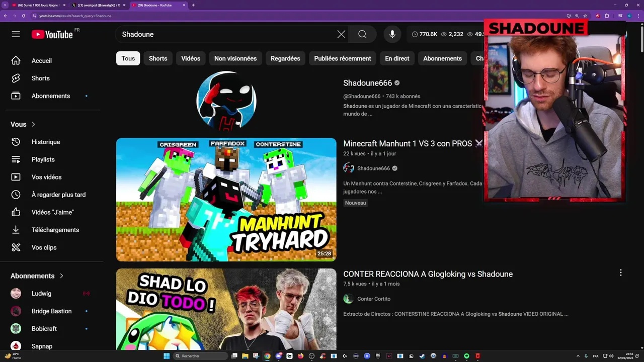Click the Windows taskbar Rechercher search box
The width and height of the screenshot is (644, 362).
coord(200,356)
